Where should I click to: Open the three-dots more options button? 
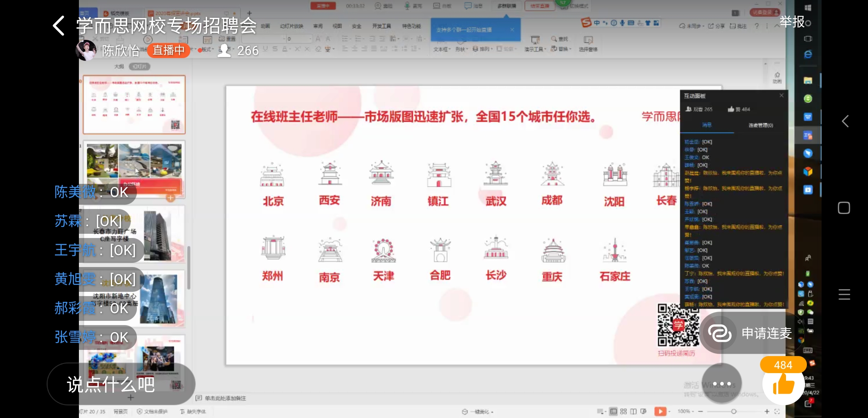coord(722,384)
